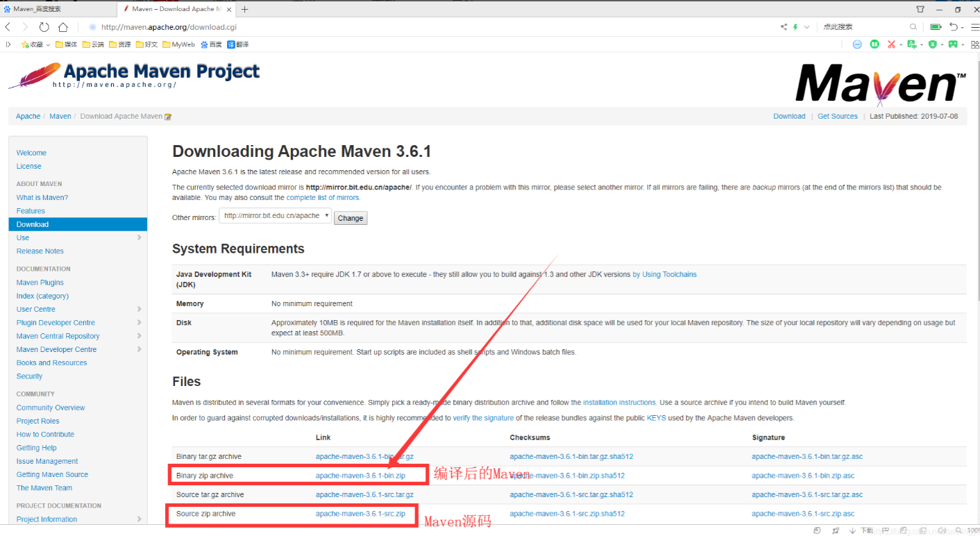Expand the Maven Developer Centre submenu

(x=139, y=349)
